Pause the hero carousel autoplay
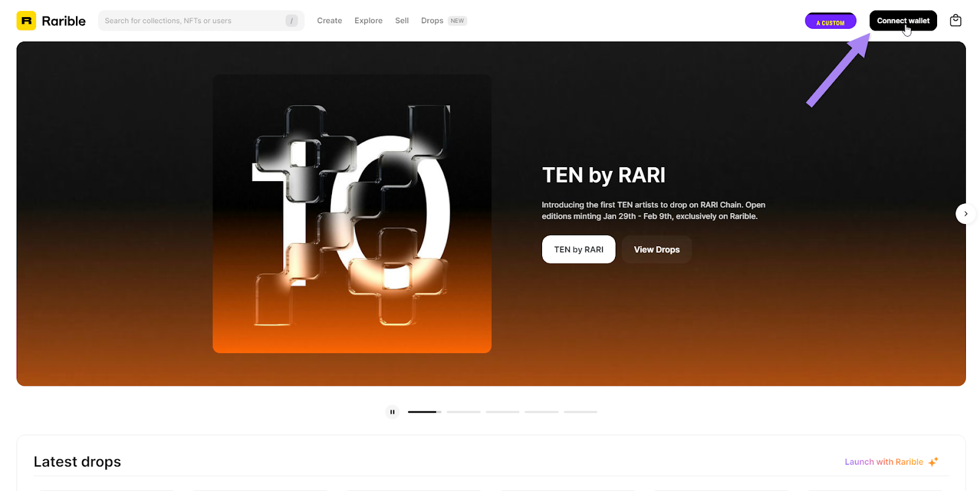This screenshot has height=491, width=980. point(392,412)
